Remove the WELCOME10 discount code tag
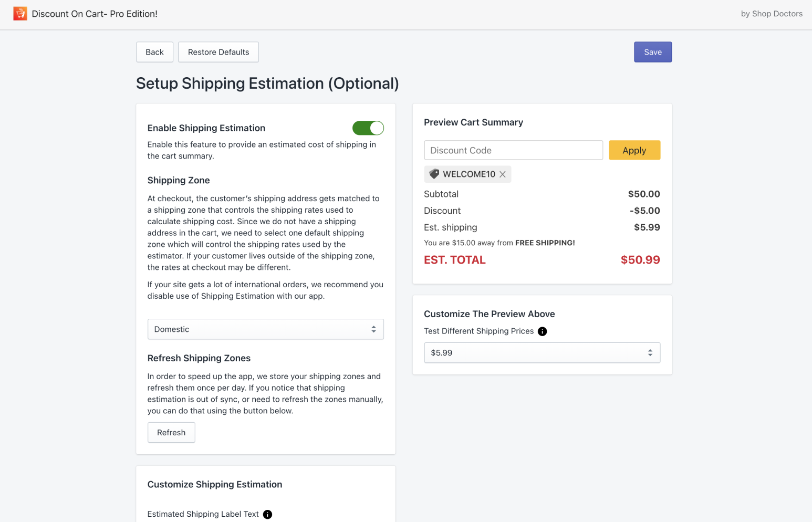This screenshot has height=522, width=812. tap(503, 174)
